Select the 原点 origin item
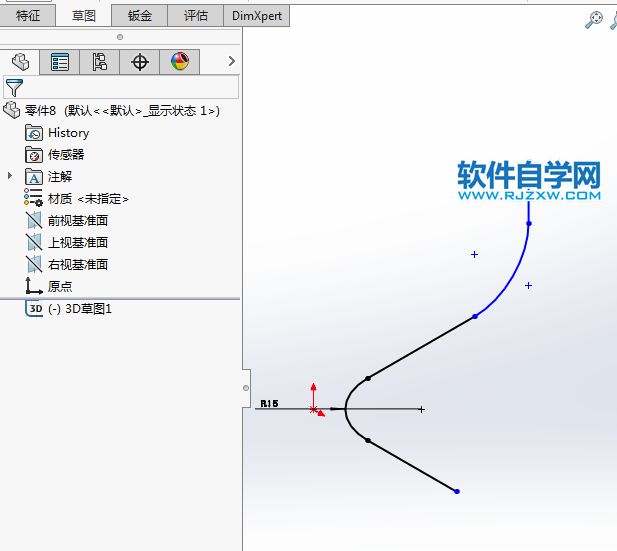This screenshot has width=617, height=551. pyautogui.click(x=60, y=287)
